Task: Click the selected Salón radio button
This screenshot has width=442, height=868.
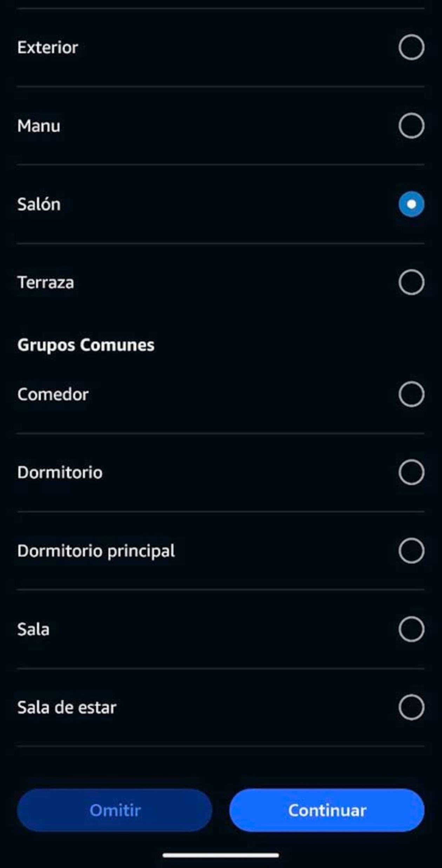Action: tap(411, 204)
